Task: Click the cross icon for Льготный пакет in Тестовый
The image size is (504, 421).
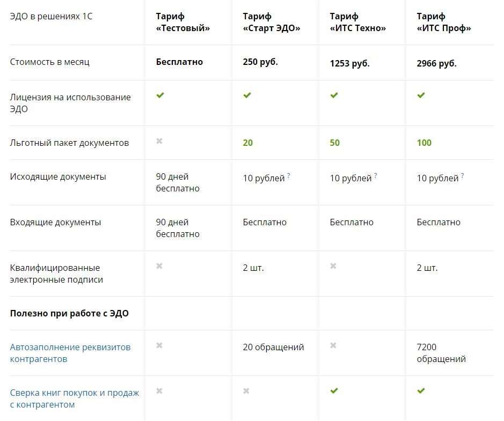Action: click(159, 141)
